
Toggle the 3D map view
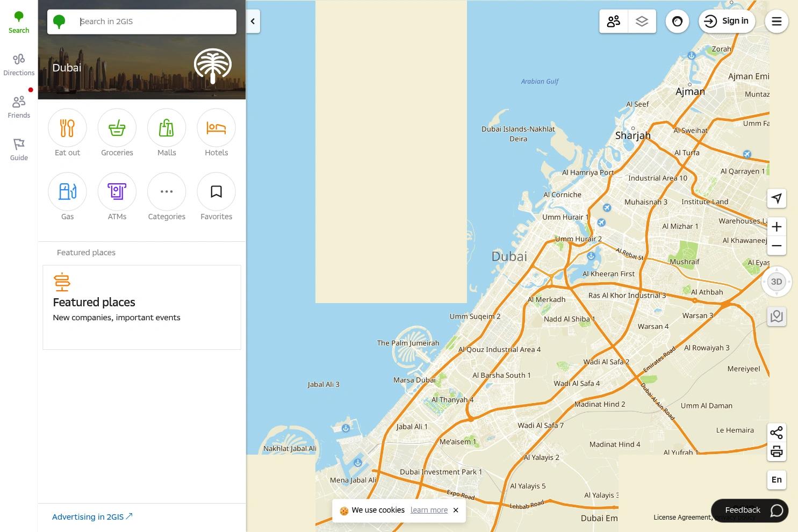[x=777, y=281]
